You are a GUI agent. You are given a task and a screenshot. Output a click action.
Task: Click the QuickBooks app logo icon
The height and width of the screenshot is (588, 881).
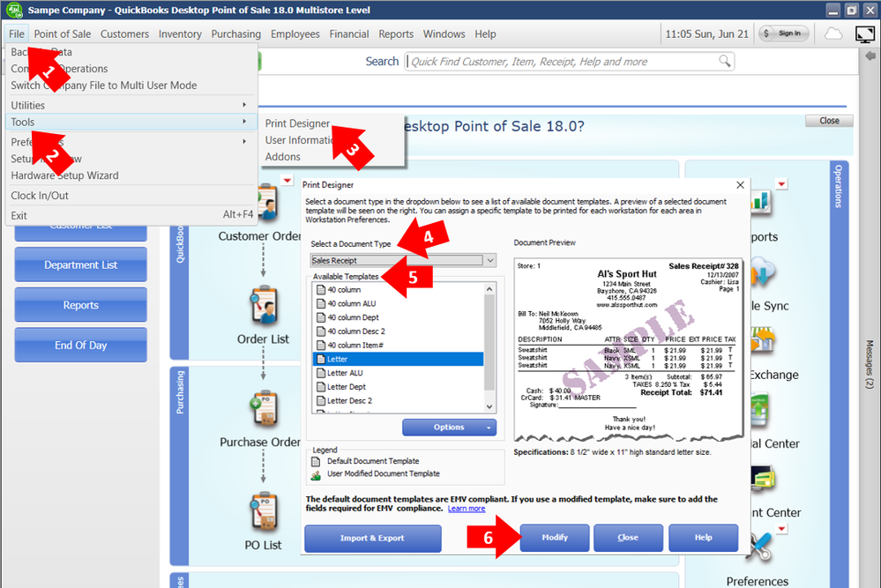tap(13, 10)
